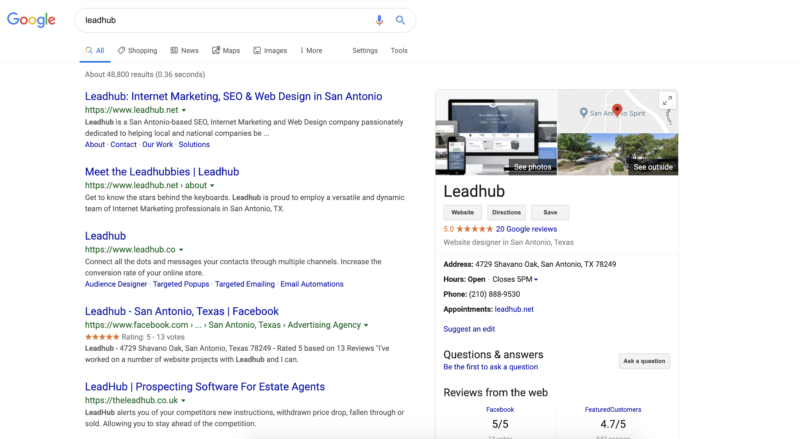Open leadhub.net appointments link

(x=514, y=309)
